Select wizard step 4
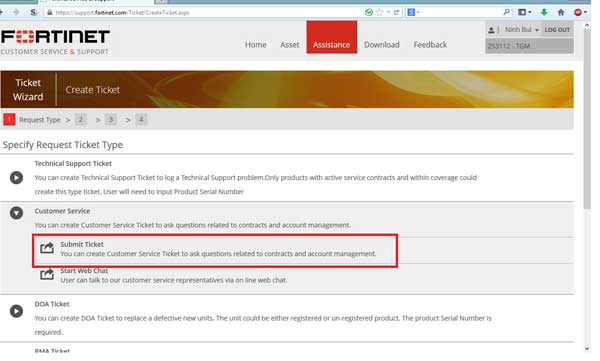Screen dimensions: 600x361 click(141, 119)
